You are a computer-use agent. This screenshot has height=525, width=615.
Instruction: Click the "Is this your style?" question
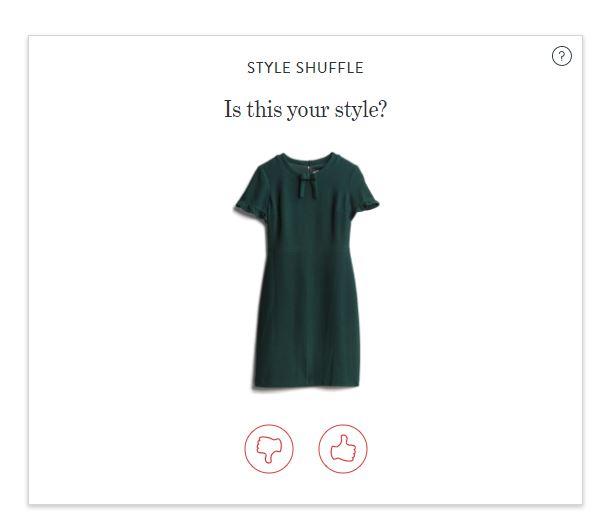tap(305, 109)
